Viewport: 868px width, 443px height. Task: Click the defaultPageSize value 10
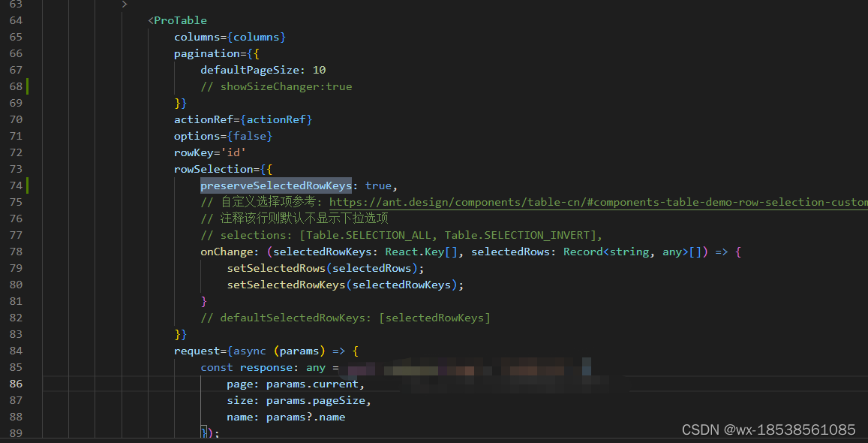point(319,69)
